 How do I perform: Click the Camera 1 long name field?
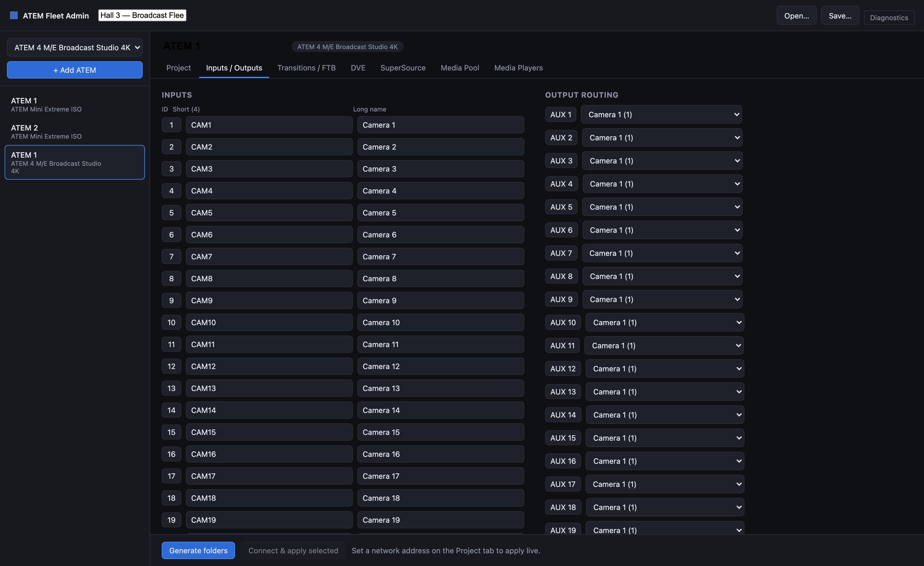[x=441, y=125]
